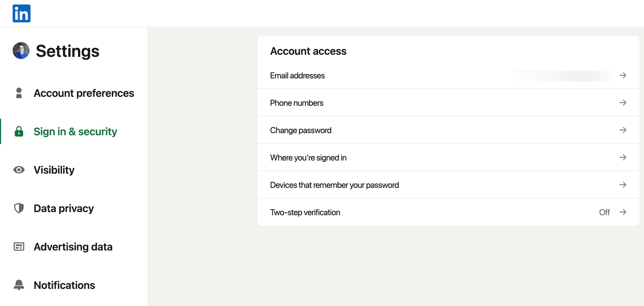Click the green lock icon
Image resolution: width=644 pixels, height=306 pixels.
[19, 132]
